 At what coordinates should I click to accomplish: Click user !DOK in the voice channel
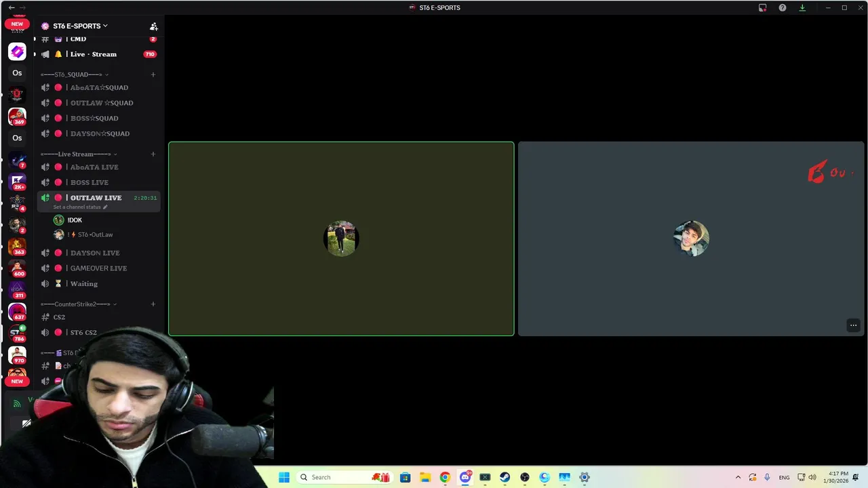(75, 220)
